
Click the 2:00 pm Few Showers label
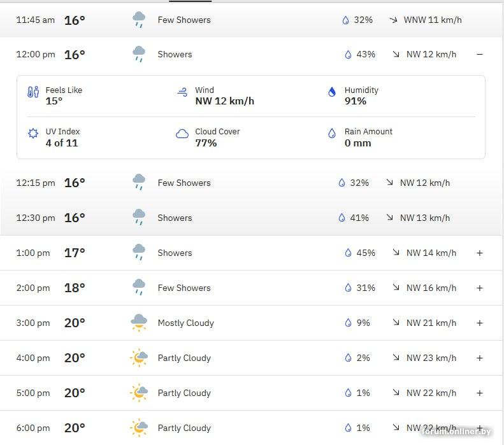click(184, 288)
